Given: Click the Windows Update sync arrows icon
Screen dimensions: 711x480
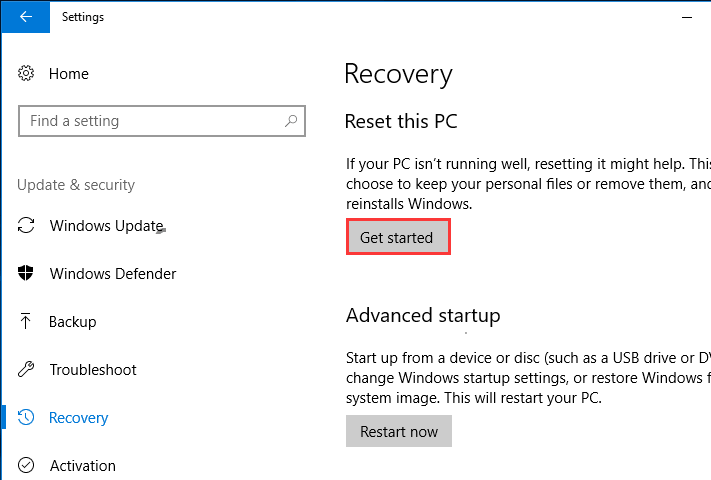Looking at the screenshot, I should point(27,226).
